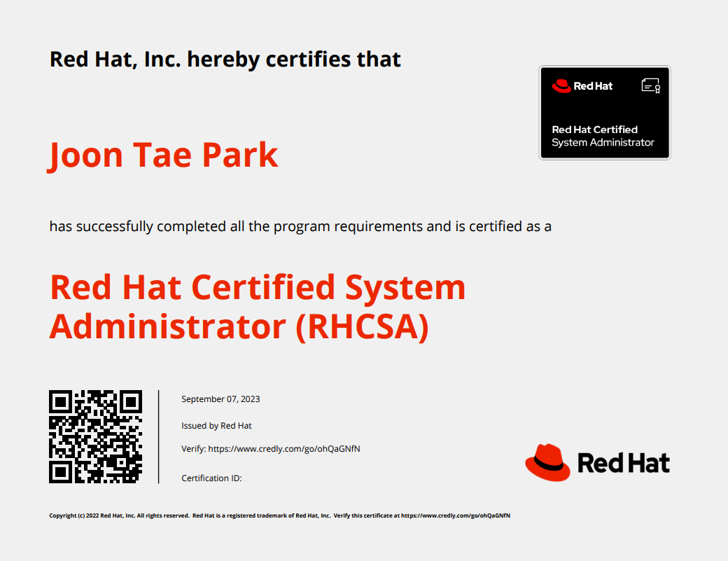Click the red hat icon inside the black badge
The height and width of the screenshot is (561, 728).
tap(561, 86)
